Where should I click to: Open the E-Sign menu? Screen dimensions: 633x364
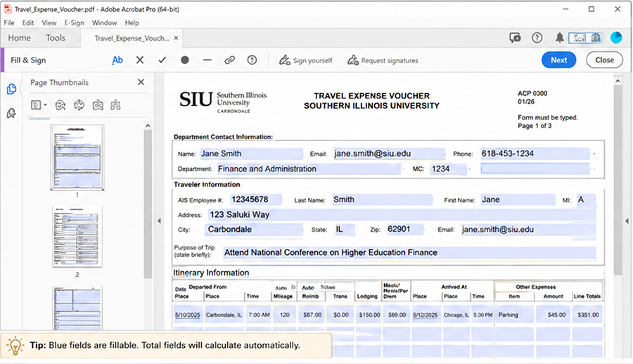75,22
